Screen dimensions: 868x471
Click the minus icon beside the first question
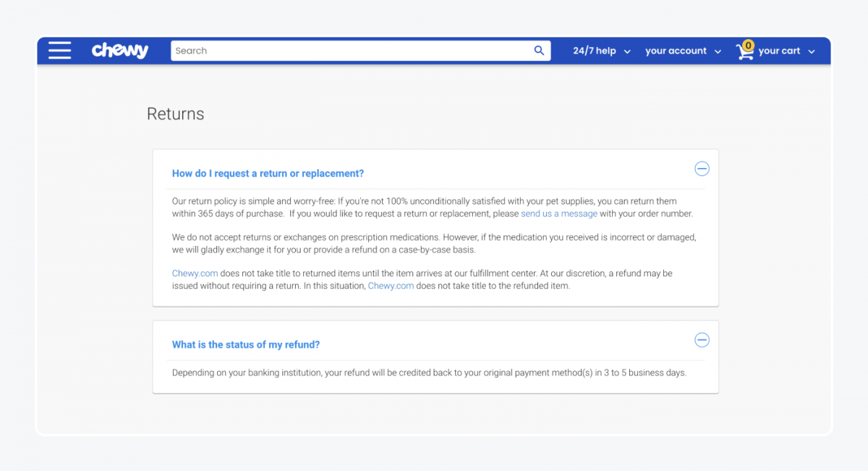tap(702, 169)
